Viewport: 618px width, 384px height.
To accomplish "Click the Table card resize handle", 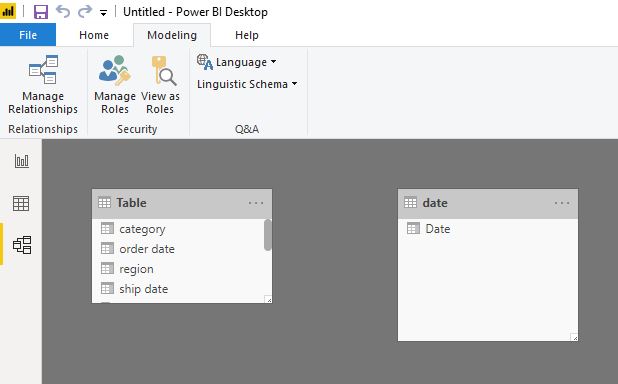I will coord(268,300).
